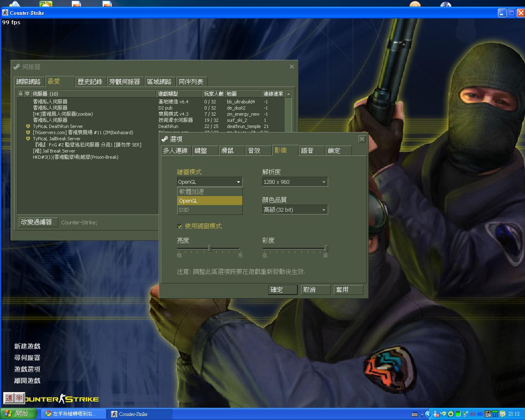Image resolution: width=525 pixels, height=420 pixels.
Task: Click the password lock column header icon
Action: (x=21, y=94)
